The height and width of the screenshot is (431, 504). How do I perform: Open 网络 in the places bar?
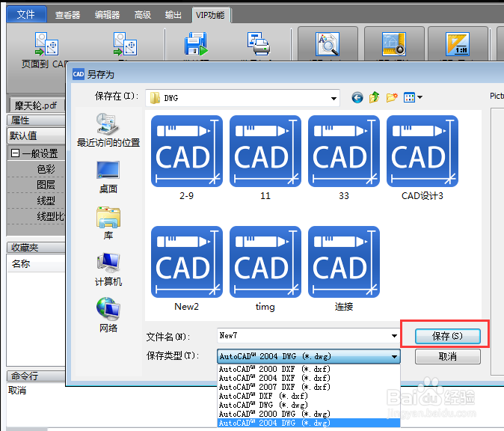click(108, 315)
